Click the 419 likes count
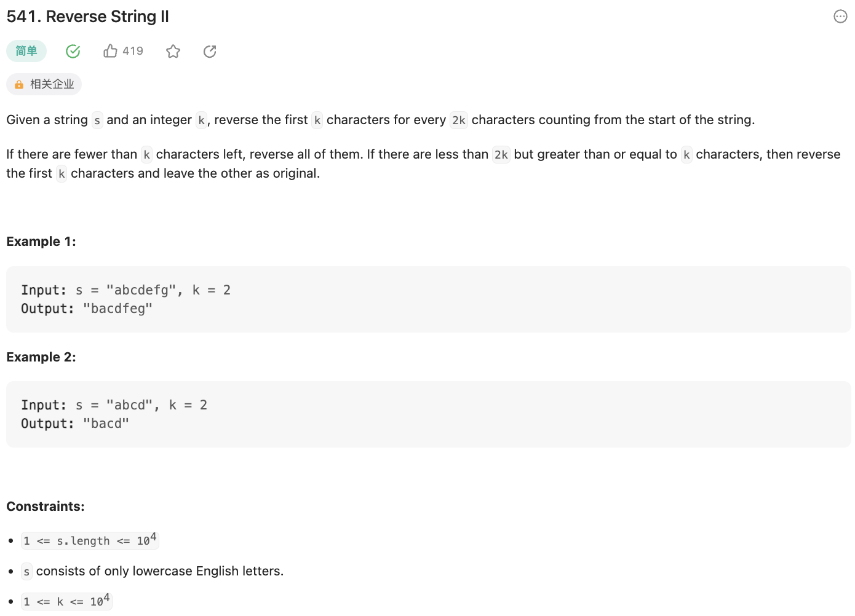This screenshot has width=855, height=616. 133,51
